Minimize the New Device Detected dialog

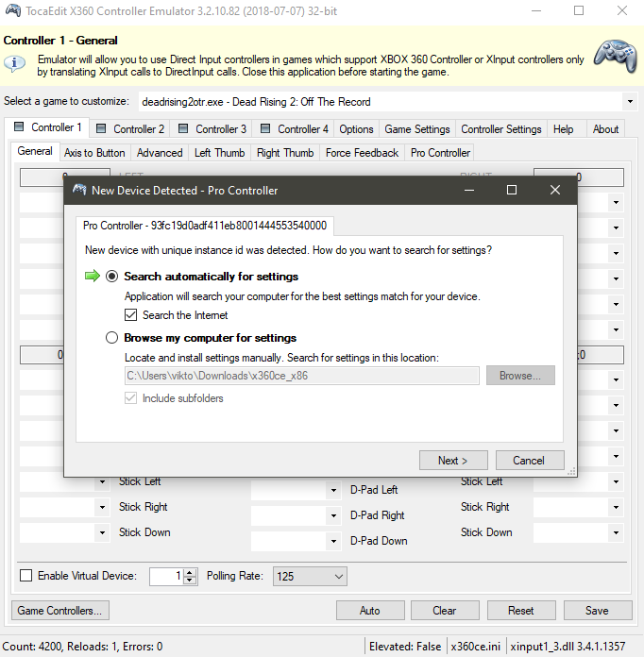coord(469,190)
